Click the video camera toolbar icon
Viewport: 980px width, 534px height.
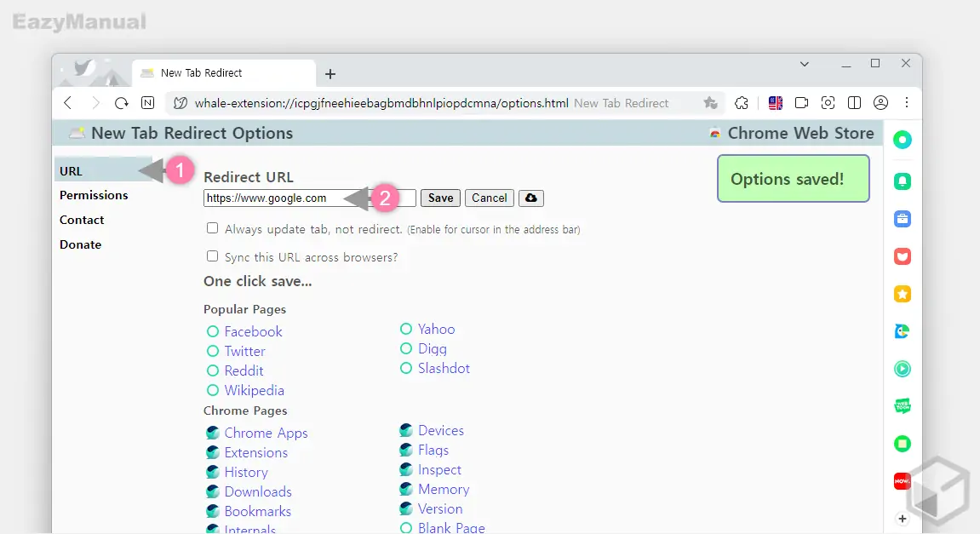(801, 103)
